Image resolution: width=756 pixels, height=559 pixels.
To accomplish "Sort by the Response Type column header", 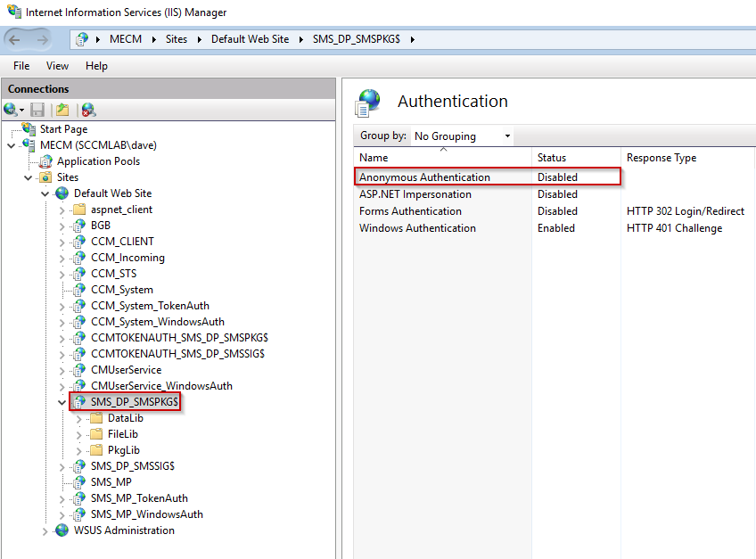I will point(687,158).
